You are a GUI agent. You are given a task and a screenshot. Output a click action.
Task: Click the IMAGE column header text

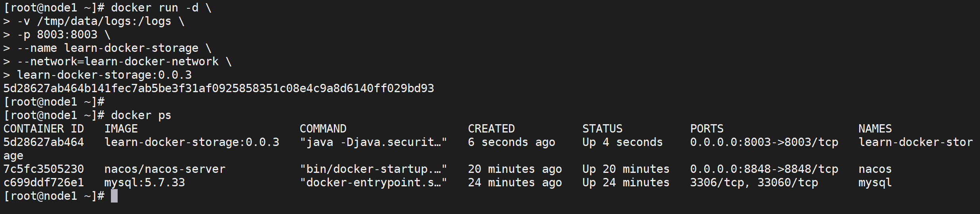point(121,129)
